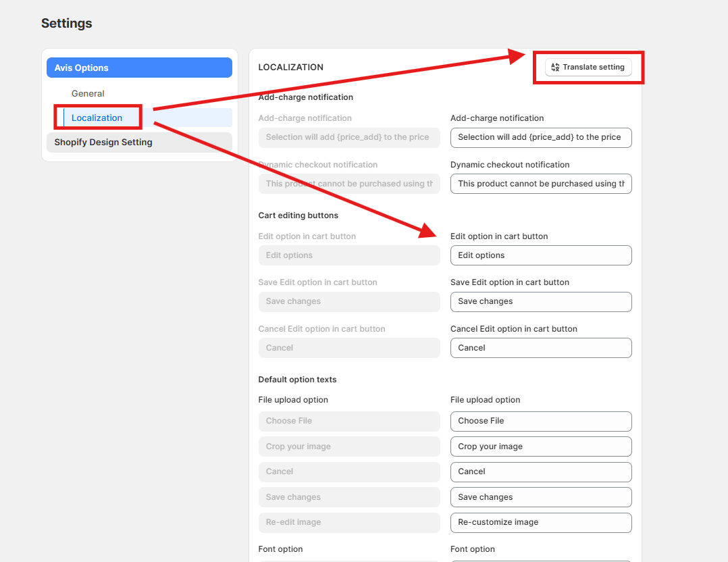Focus the 'Re-customize image' text field
This screenshot has width=728, height=562.
(540, 522)
